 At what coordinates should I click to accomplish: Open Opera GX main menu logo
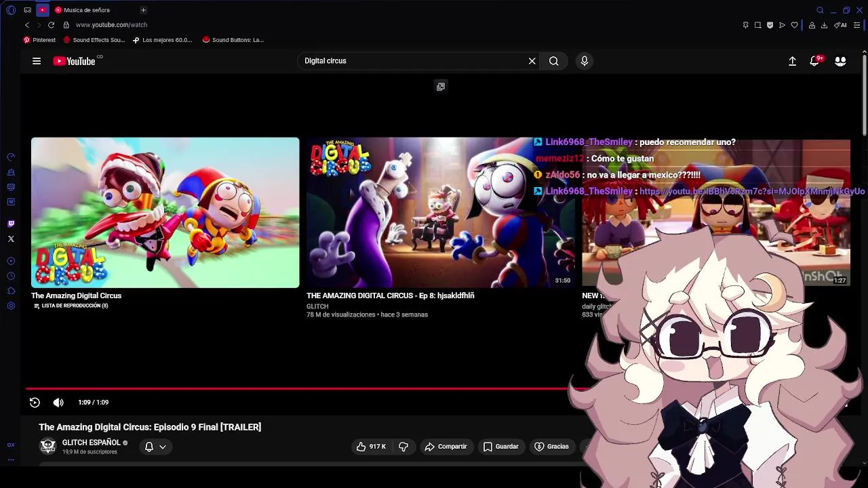coord(11,10)
